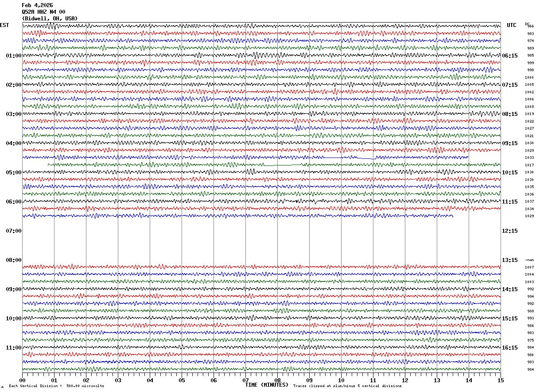The width and height of the screenshot is (536, 392).
Task: Click the DC offset value "1007"
Action: [529, 267]
